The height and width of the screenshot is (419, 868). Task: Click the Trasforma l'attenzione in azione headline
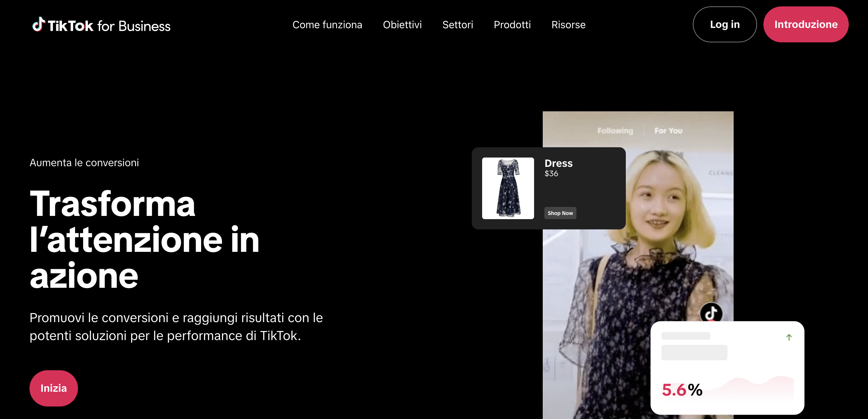[144, 239]
